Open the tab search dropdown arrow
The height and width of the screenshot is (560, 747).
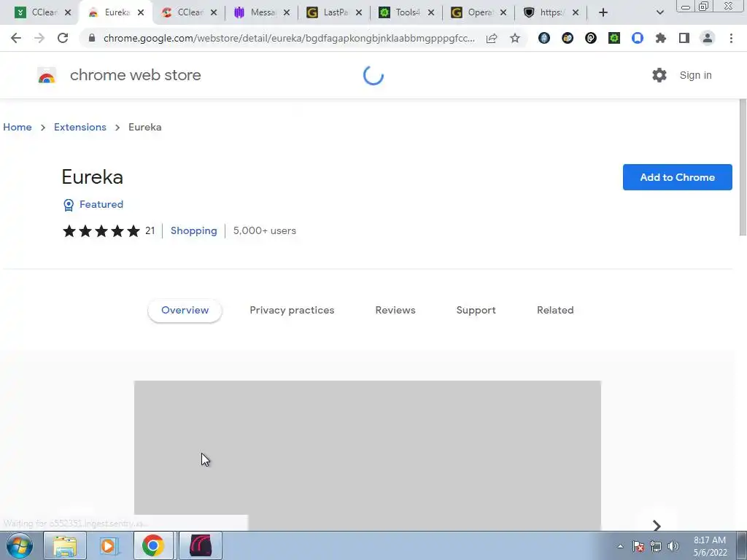[x=659, y=12]
